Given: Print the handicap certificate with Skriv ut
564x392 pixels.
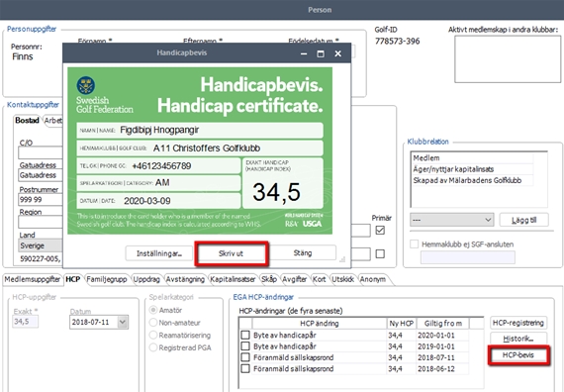Looking at the screenshot, I should point(231,253).
